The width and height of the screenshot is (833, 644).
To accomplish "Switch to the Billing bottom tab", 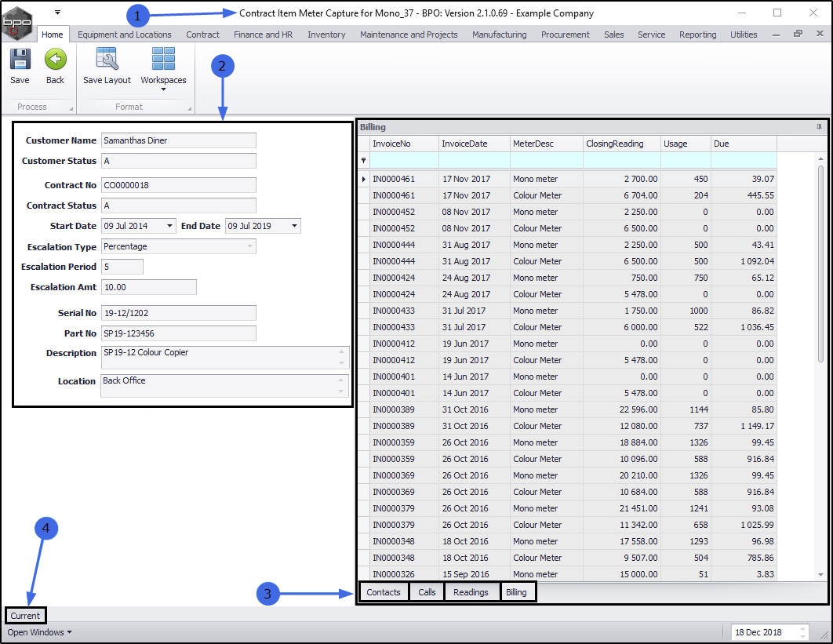I will [x=516, y=592].
